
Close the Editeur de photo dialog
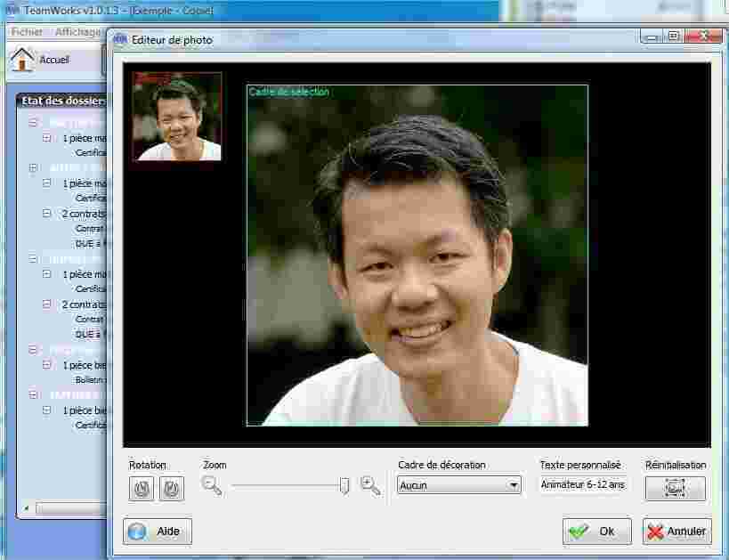coord(710,37)
